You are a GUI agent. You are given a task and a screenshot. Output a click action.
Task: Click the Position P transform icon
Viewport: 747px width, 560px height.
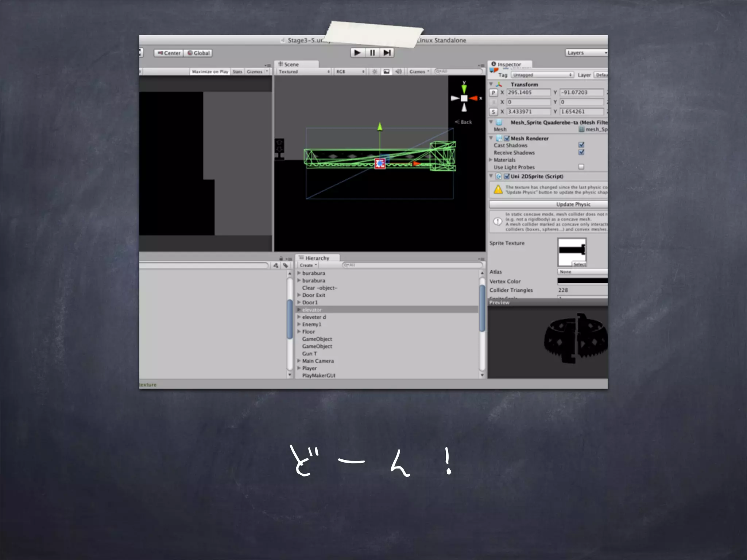pos(493,93)
